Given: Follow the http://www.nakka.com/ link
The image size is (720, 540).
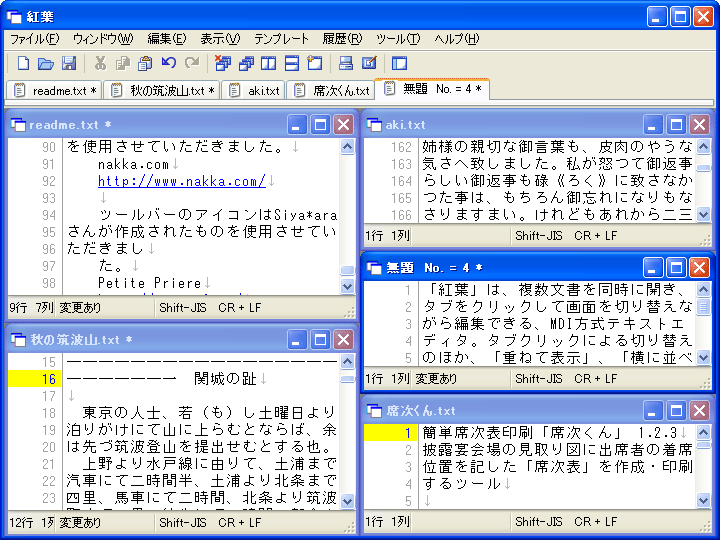Looking at the screenshot, I should click(182, 181).
